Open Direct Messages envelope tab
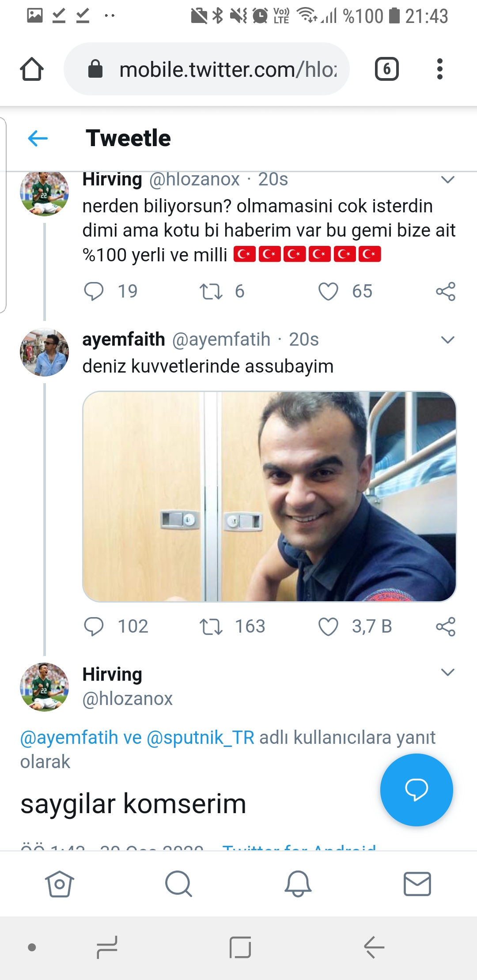 tap(417, 884)
